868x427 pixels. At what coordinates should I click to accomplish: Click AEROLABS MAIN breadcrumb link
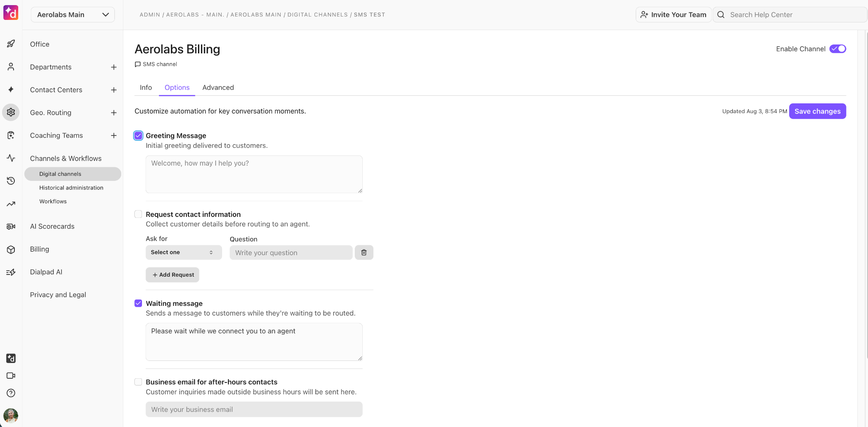(x=256, y=15)
